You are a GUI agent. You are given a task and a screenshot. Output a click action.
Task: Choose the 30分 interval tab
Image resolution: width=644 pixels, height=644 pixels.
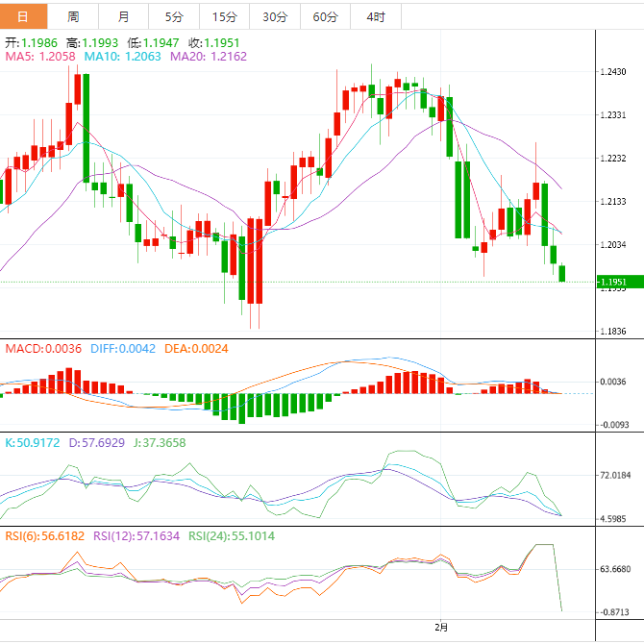(x=274, y=16)
